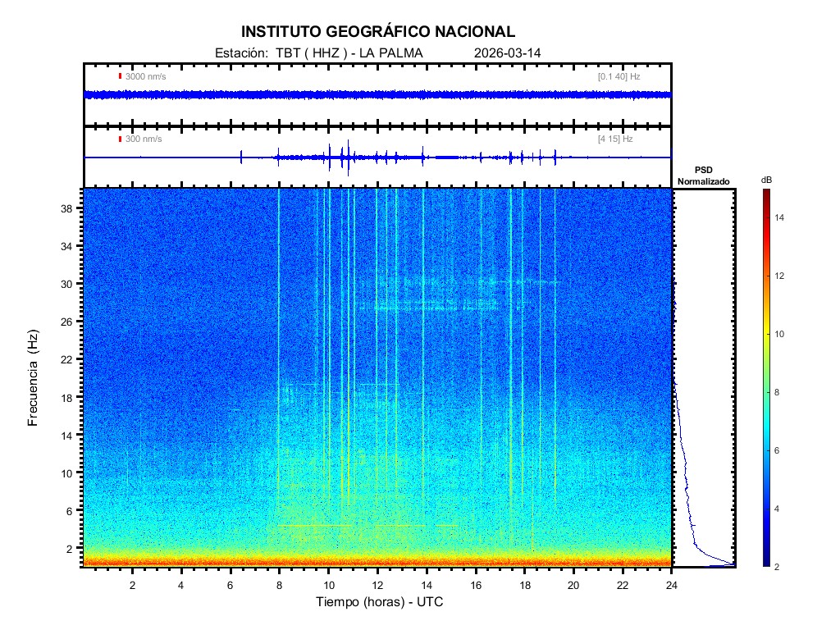Image resolution: width=840 pixels, height=630 pixels.
Task: Click the red 300 nm/s scale marker
Action: pos(120,139)
